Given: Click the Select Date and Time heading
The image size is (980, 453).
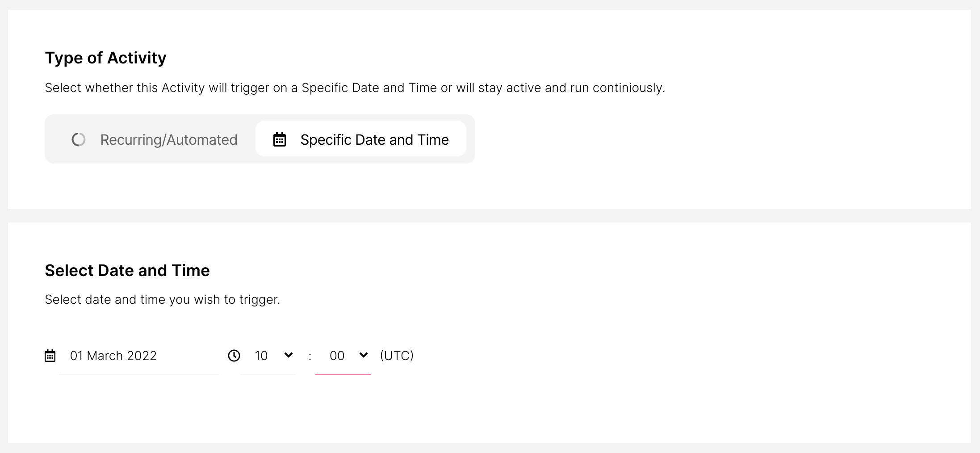Looking at the screenshot, I should tap(127, 271).
